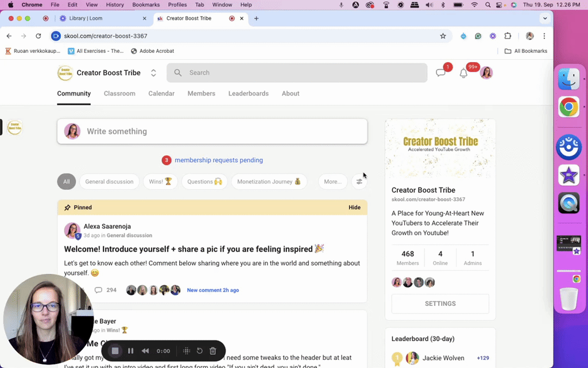This screenshot has width=588, height=368.
Task: Click the Creator Boost Tribe banner image
Action: pyautogui.click(x=440, y=149)
